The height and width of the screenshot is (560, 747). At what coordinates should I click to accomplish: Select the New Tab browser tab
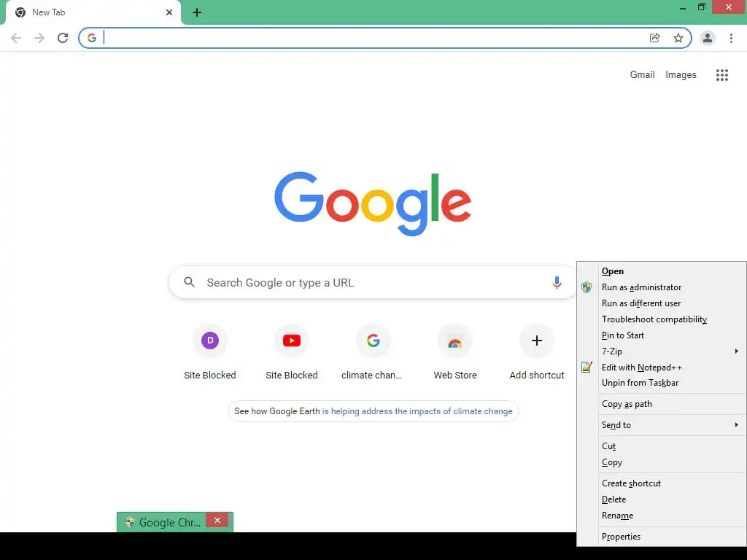[x=93, y=12]
